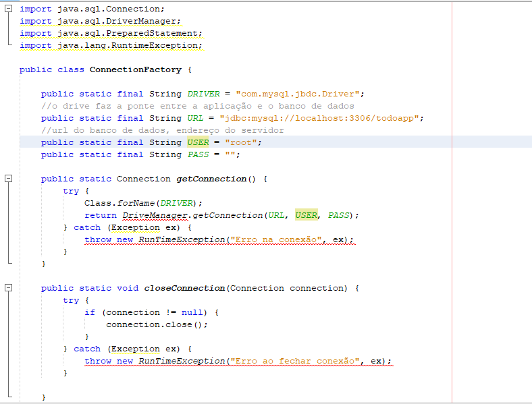Click the 'if (connection != null)' condition
This screenshot has height=404, width=532.
(147, 312)
